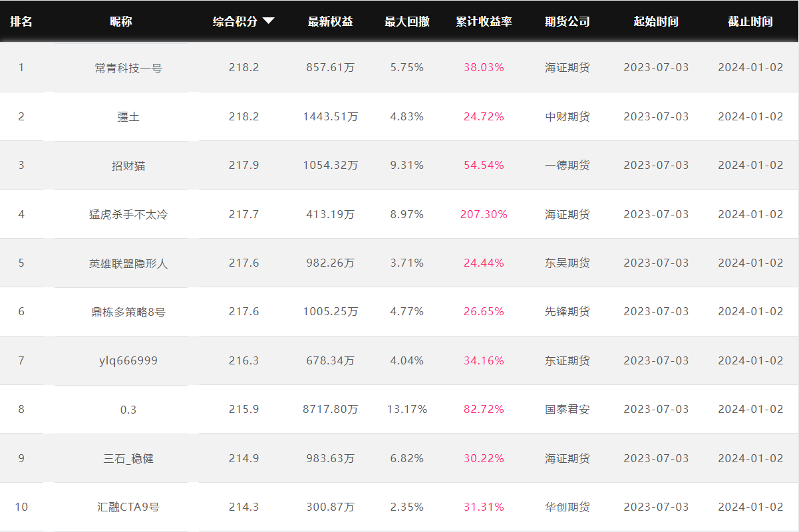Click the 期货公司 column header
The height and width of the screenshot is (532, 799).
pos(567,21)
